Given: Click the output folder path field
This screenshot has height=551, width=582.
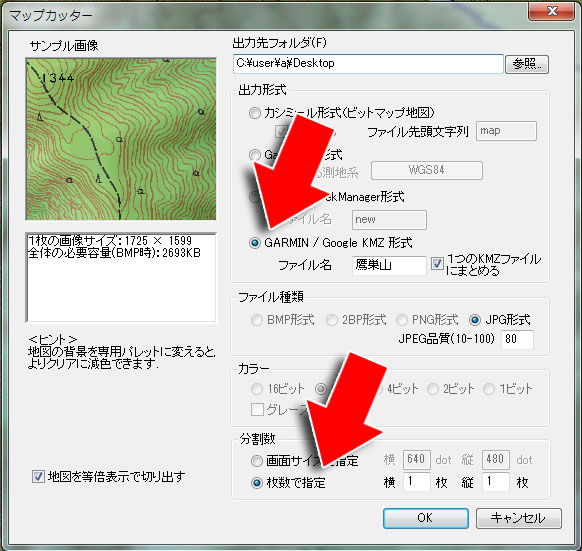Looking at the screenshot, I should coord(368,64).
